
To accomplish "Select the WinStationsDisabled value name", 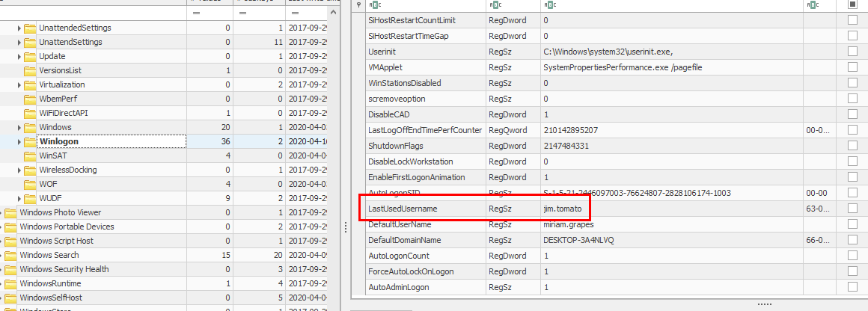I will point(405,83).
